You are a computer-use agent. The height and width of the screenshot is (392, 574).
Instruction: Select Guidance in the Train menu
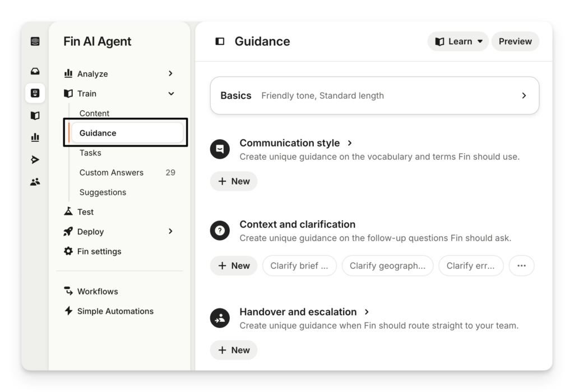[x=127, y=133]
